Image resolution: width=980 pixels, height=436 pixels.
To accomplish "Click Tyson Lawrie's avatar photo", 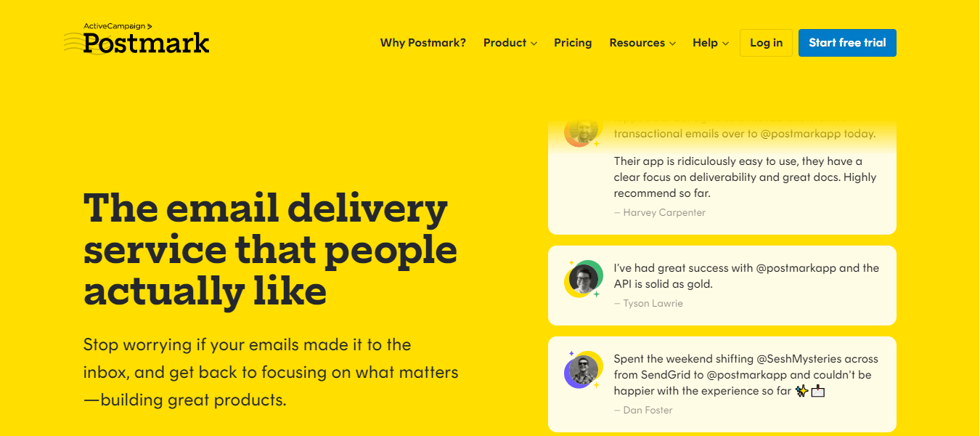I will (584, 278).
